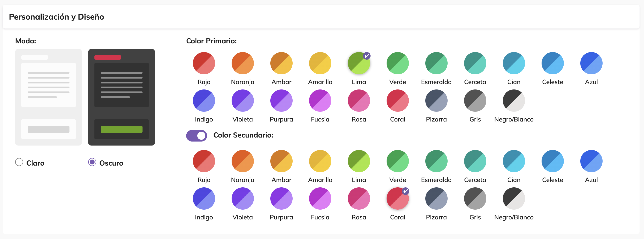Set primary color to Azul
Screen dimensions: 644x239
tap(591, 63)
